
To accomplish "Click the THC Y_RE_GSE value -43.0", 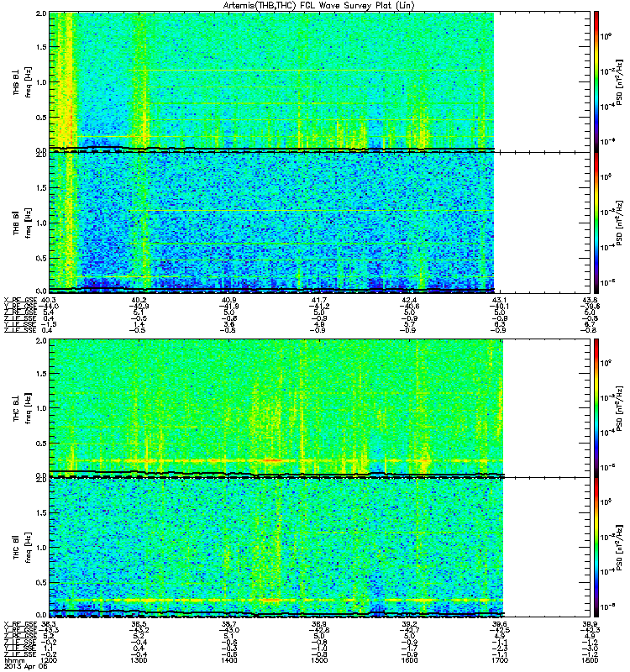I will click(228, 630).
